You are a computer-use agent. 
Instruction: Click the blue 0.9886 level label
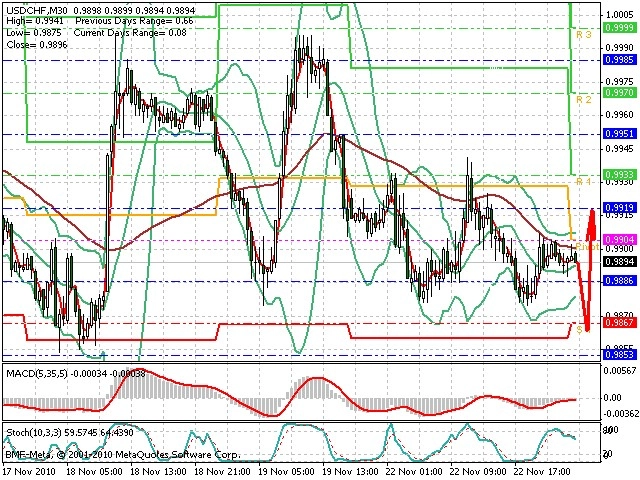[620, 281]
